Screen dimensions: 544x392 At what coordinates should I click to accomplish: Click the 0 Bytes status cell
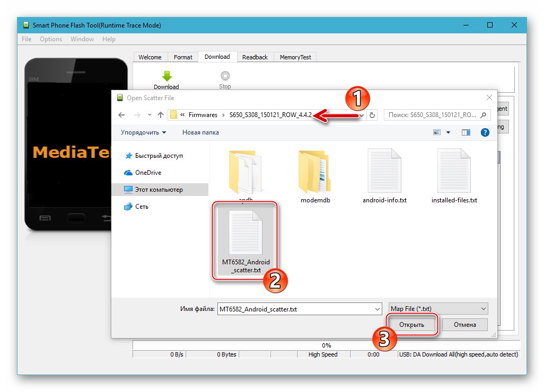pos(213,354)
